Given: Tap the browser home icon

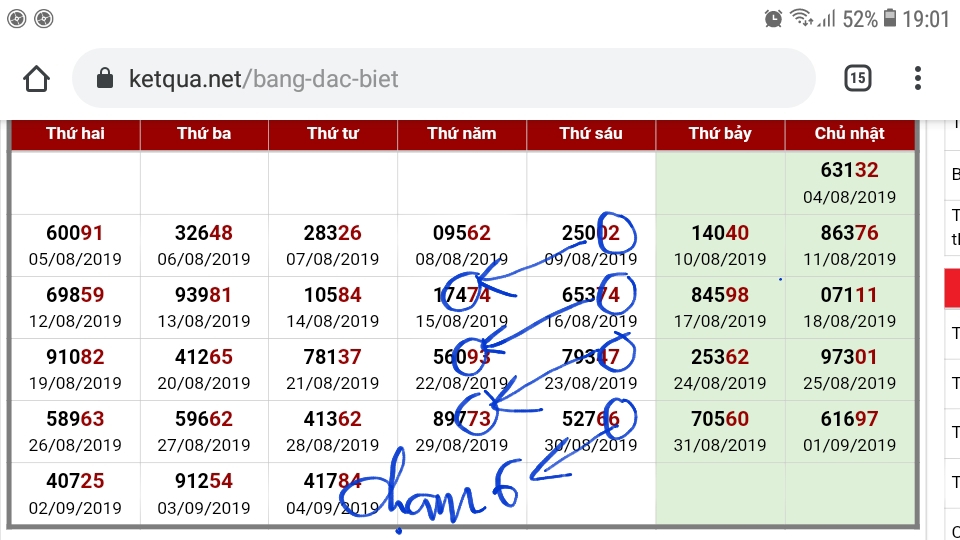Looking at the screenshot, I should coord(37,78).
